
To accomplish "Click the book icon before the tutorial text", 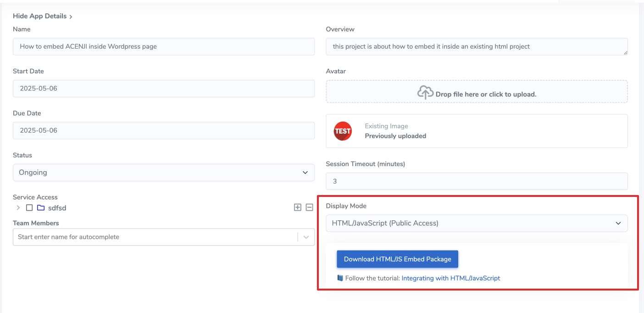I will click(339, 278).
